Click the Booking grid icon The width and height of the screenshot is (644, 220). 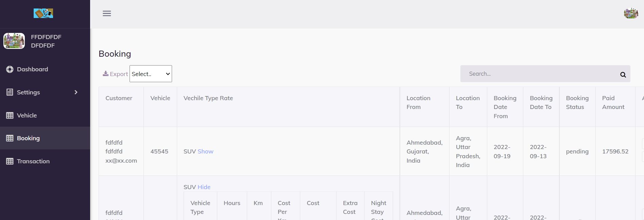(10, 138)
